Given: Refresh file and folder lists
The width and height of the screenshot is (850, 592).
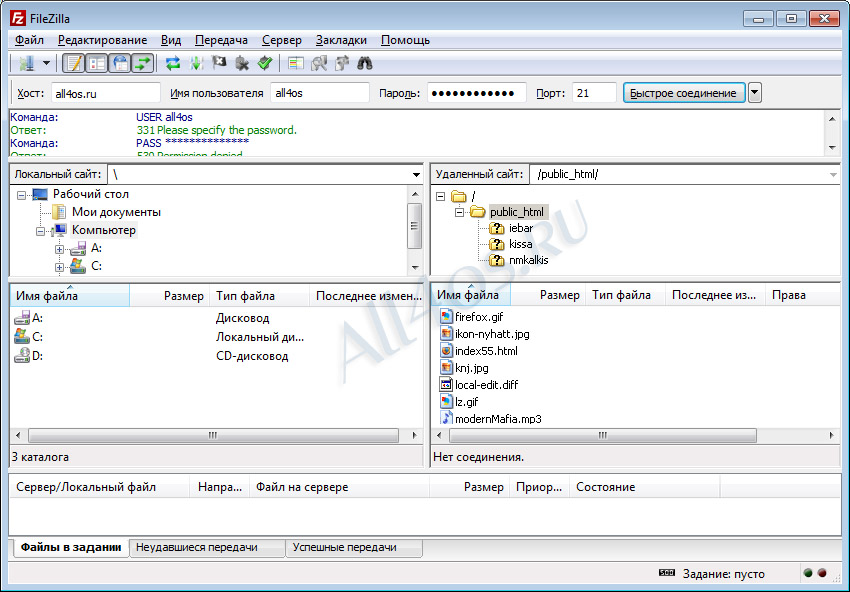Looking at the screenshot, I should point(173,63).
